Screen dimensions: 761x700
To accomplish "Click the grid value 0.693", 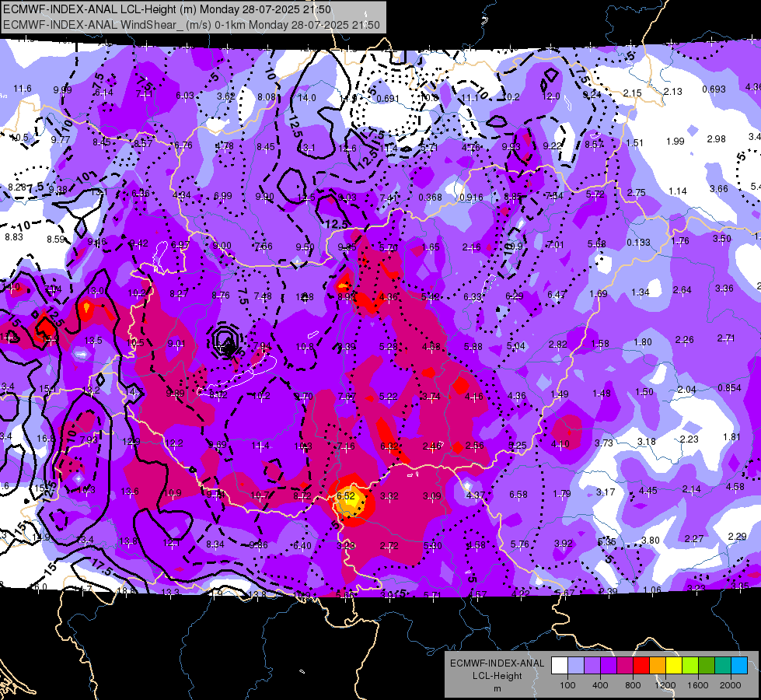I will (x=714, y=89).
